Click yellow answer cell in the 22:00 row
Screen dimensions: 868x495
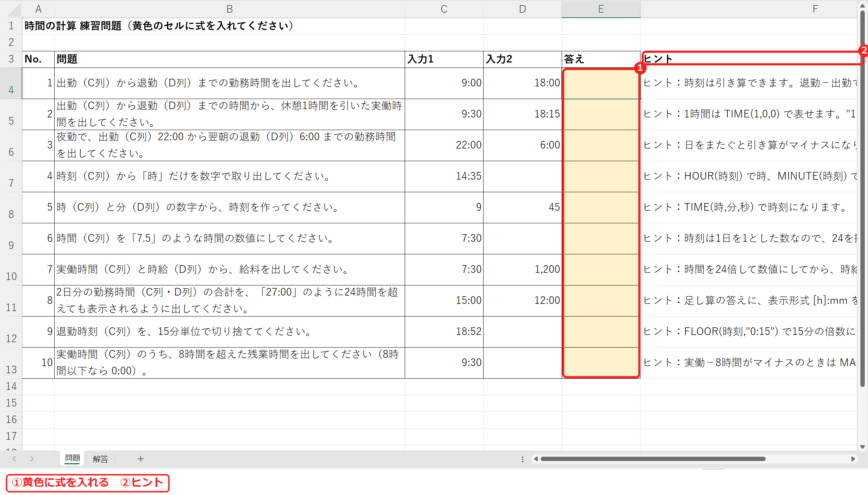[601, 146]
